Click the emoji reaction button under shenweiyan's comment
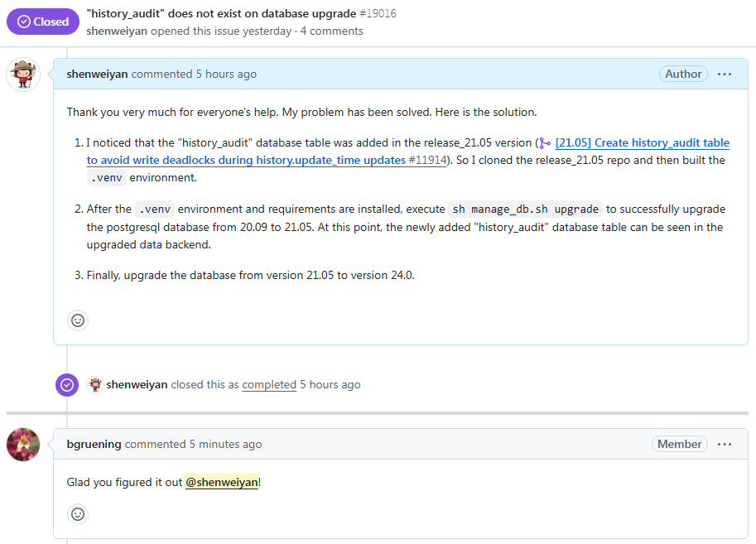Viewport: 756px width, 544px height. pyautogui.click(x=78, y=320)
